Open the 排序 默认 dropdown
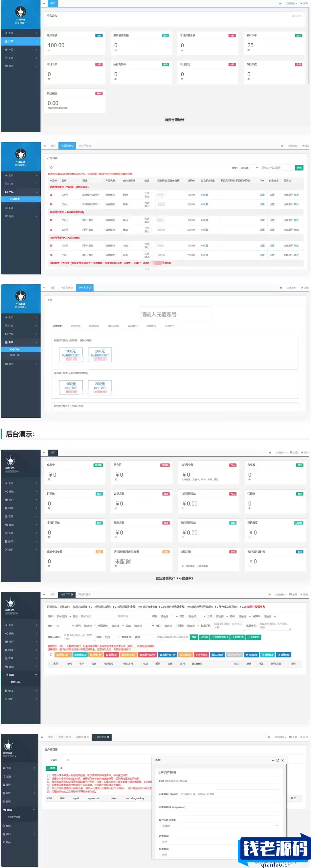Viewport: 311px width, 868px height. click(x=112, y=637)
